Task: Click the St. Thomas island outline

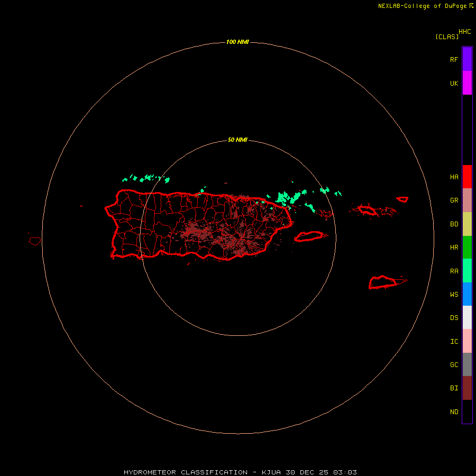Action: (367, 210)
